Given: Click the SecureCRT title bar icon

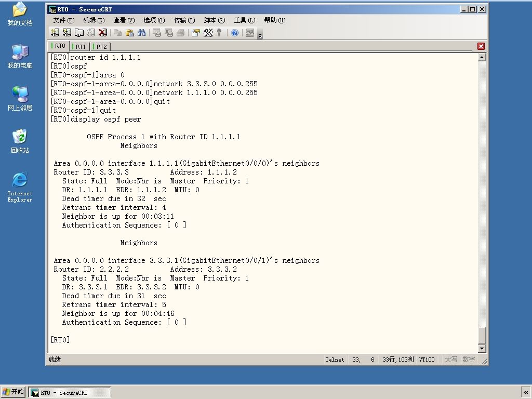Looking at the screenshot, I should point(52,9).
